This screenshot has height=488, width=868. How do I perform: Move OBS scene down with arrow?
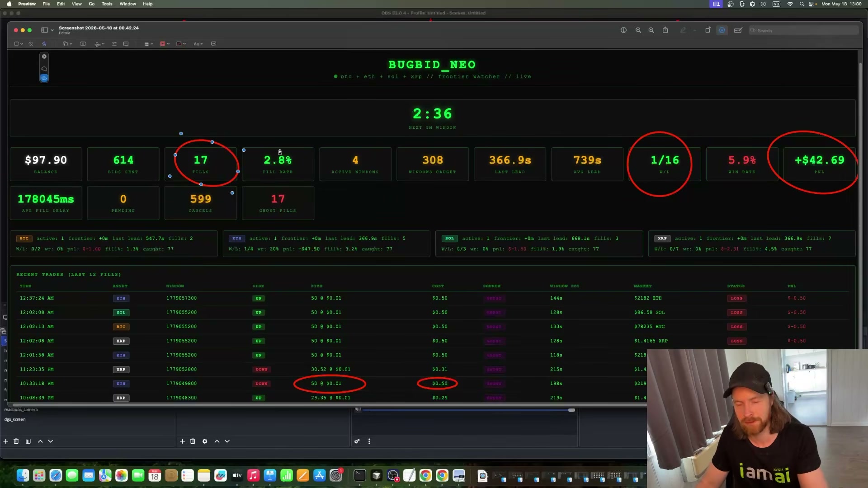[x=51, y=441]
